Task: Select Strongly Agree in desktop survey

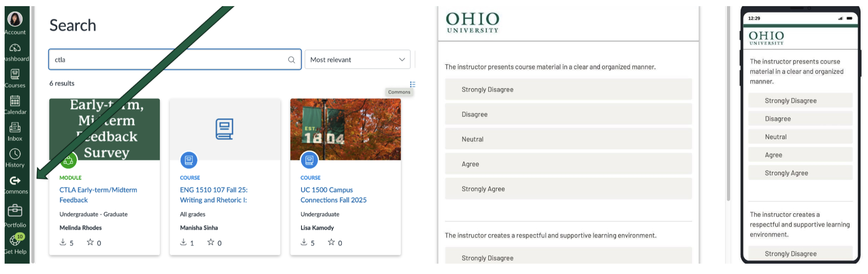Action: (x=568, y=189)
